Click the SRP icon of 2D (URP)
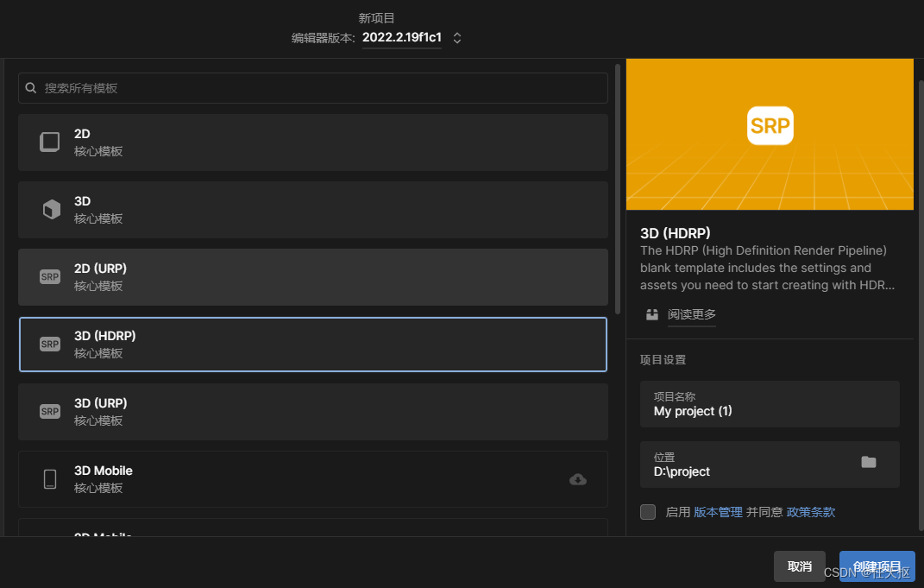 pos(50,276)
